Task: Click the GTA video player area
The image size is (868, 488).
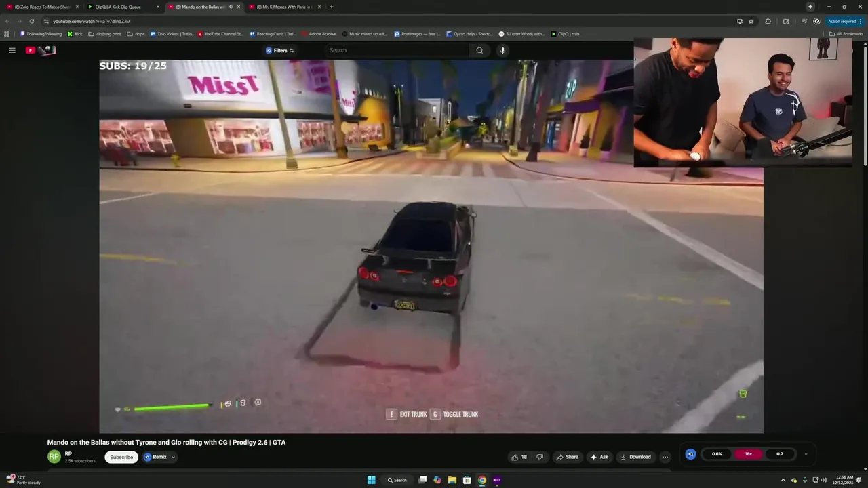Action: (x=431, y=246)
